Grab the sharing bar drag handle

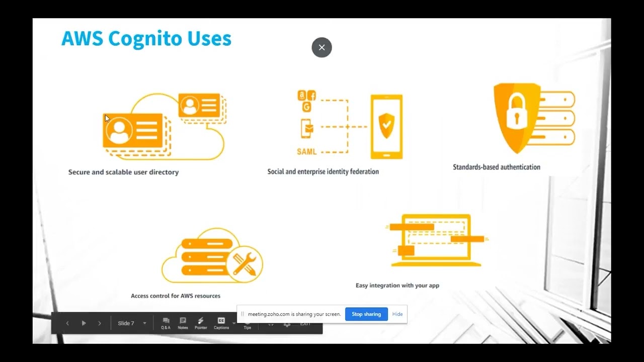pyautogui.click(x=243, y=314)
